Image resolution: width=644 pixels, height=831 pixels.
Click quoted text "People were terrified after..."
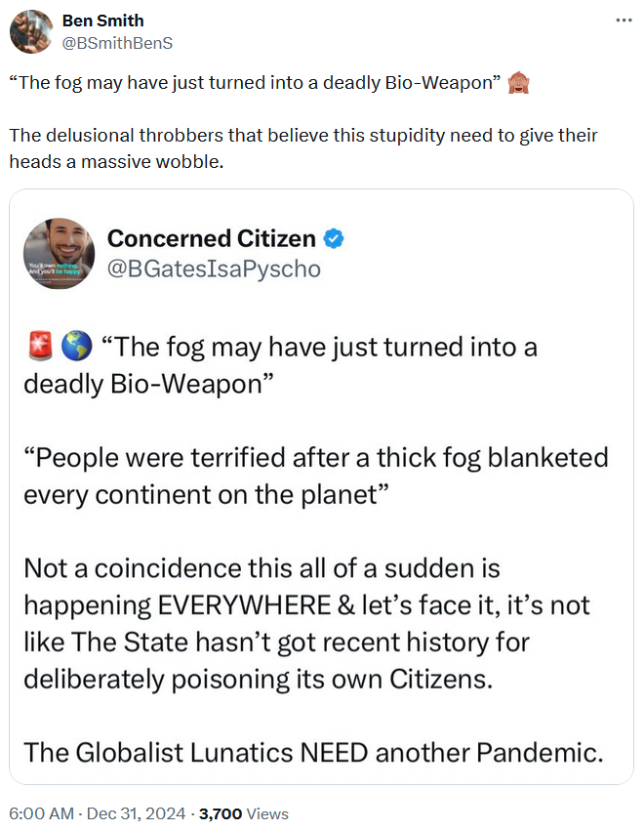click(315, 475)
